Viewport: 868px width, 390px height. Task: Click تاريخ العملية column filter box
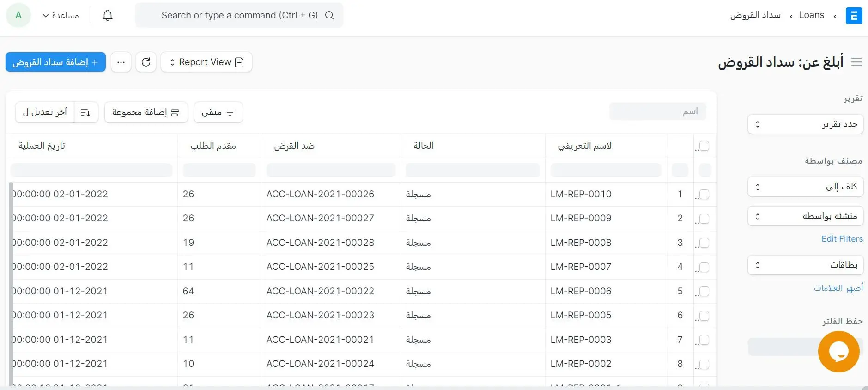pos(91,170)
